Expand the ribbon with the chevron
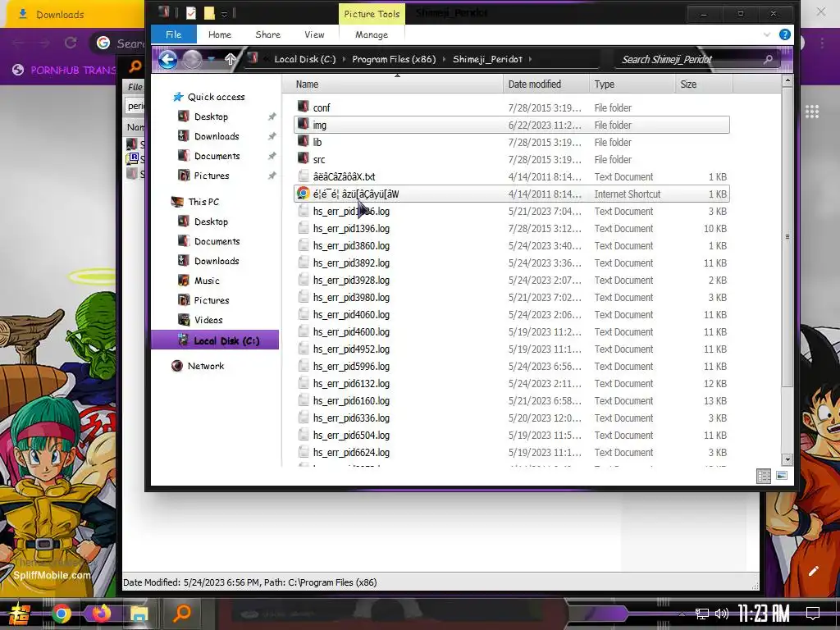840x630 pixels. 767,34
